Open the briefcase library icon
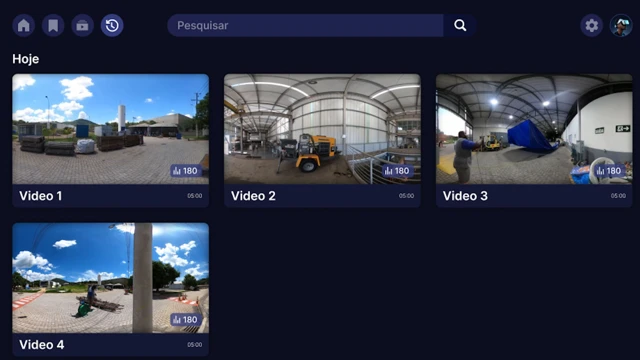The image size is (640, 360). tap(82, 25)
